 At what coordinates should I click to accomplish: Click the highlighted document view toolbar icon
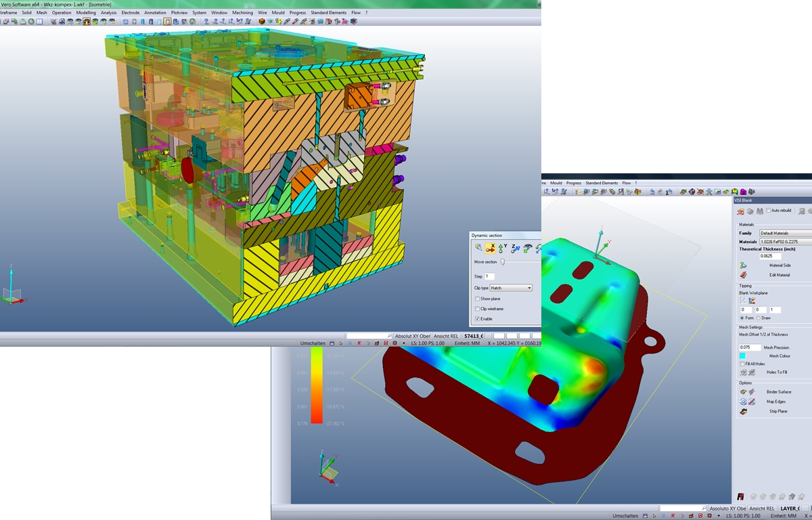click(x=167, y=21)
